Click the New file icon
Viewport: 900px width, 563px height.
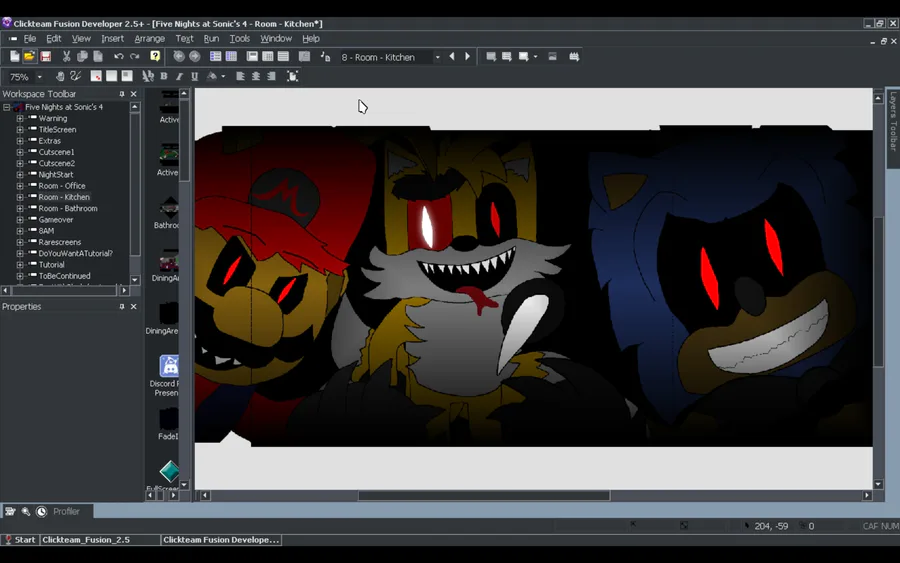click(14, 56)
